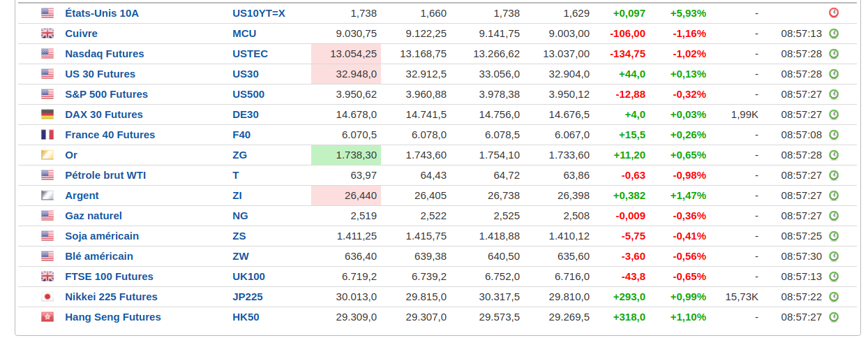
Task: Click the gold bar icon beside Or
Action: click(x=47, y=155)
